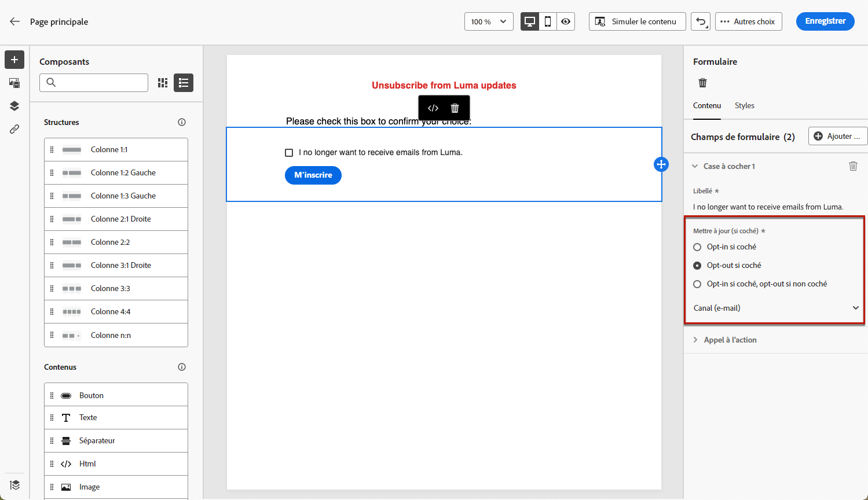This screenshot has width=868, height=500.
Task: Select the Colonne 3:3 structure
Action: (x=116, y=289)
